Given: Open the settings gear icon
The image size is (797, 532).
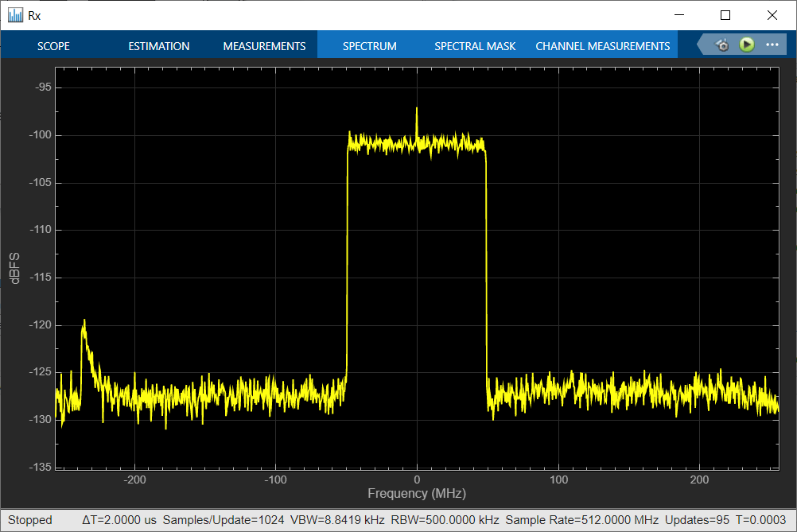Looking at the screenshot, I should [722, 45].
